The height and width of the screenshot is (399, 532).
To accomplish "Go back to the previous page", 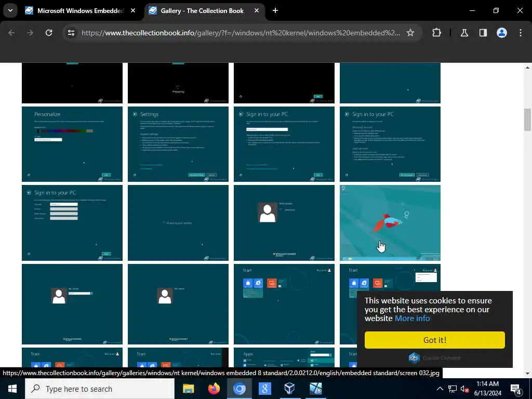I will pos(11,33).
